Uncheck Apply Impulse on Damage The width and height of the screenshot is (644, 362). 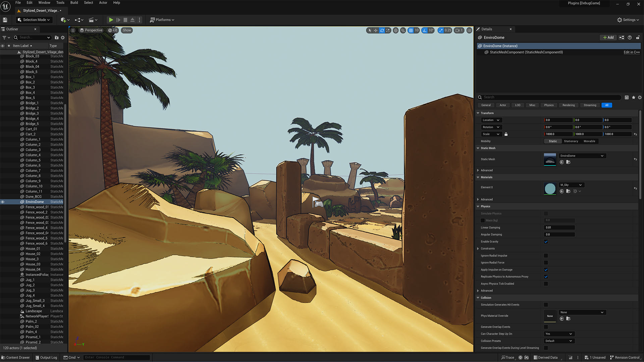[546, 270]
